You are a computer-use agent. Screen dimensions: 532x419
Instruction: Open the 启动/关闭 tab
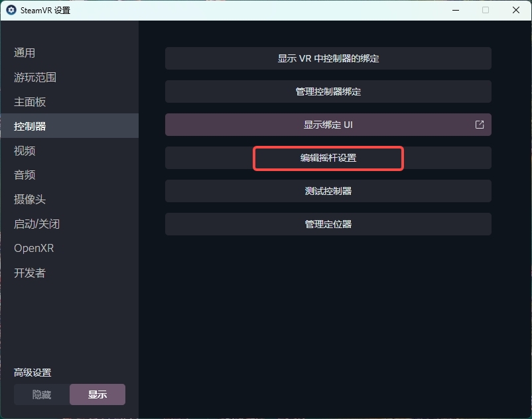36,224
